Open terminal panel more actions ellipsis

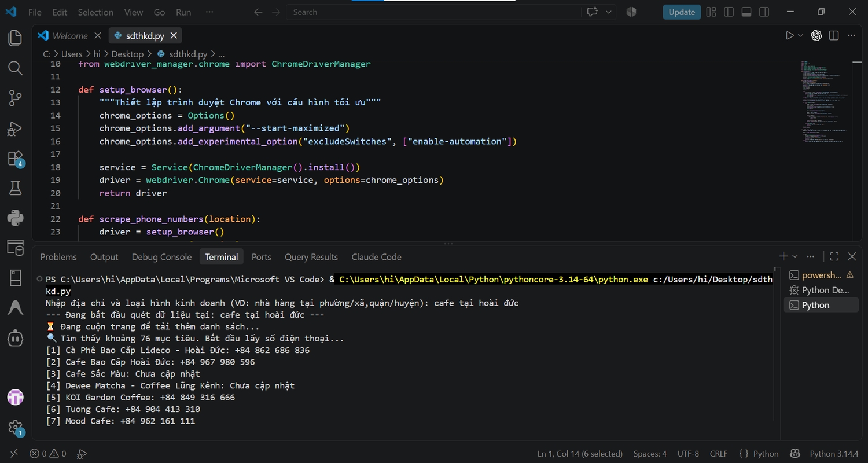point(811,256)
